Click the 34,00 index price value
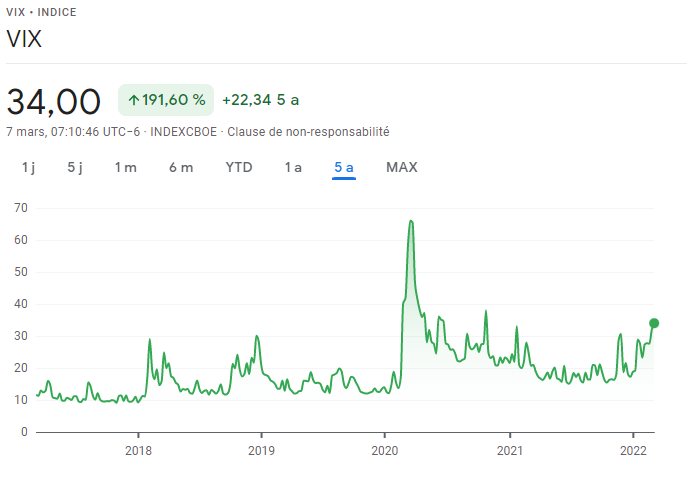The height and width of the screenshot is (478, 687). pyautogui.click(x=54, y=101)
